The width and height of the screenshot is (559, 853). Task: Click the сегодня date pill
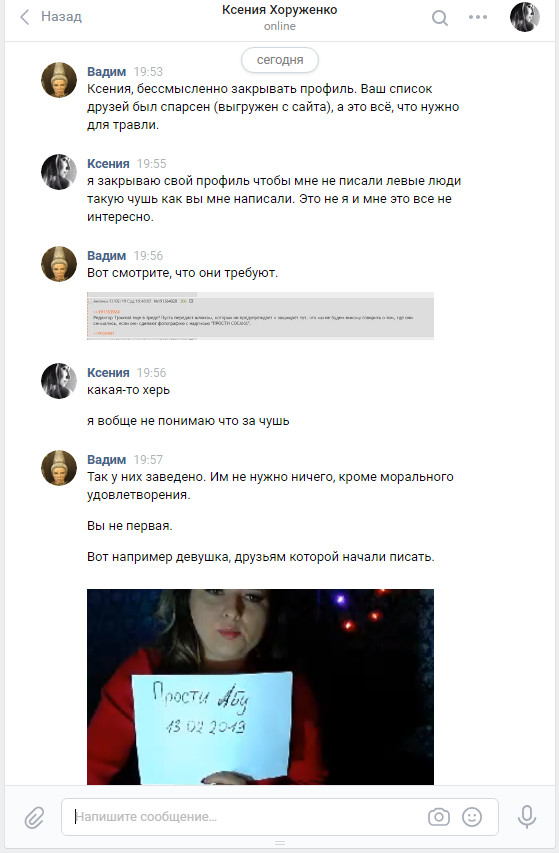pyautogui.click(x=280, y=60)
